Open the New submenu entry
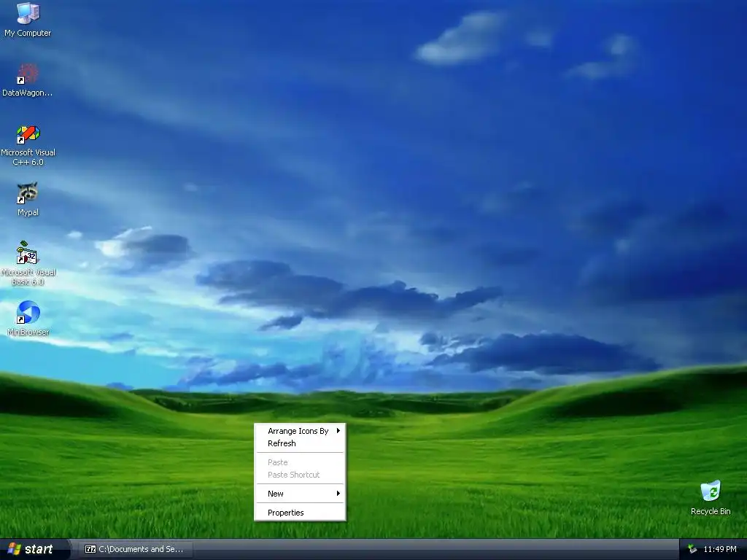 (300, 494)
